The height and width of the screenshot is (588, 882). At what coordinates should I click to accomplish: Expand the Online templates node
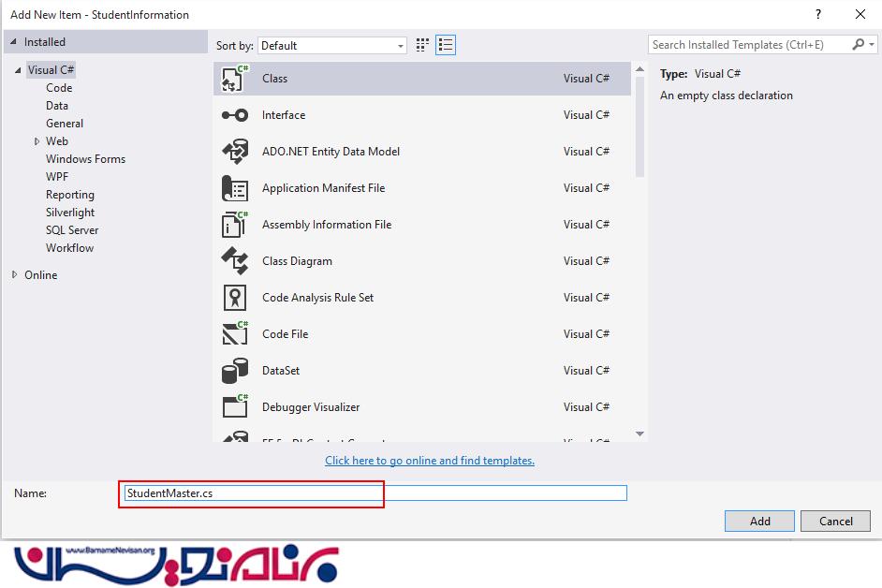(x=15, y=275)
